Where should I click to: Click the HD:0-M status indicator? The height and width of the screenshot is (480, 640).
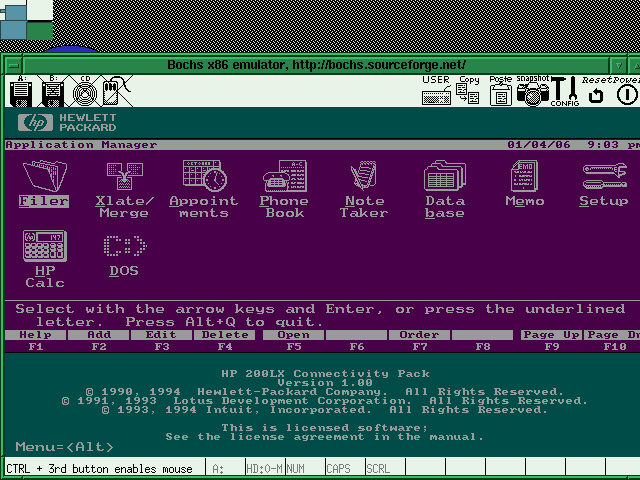[x=265, y=469]
